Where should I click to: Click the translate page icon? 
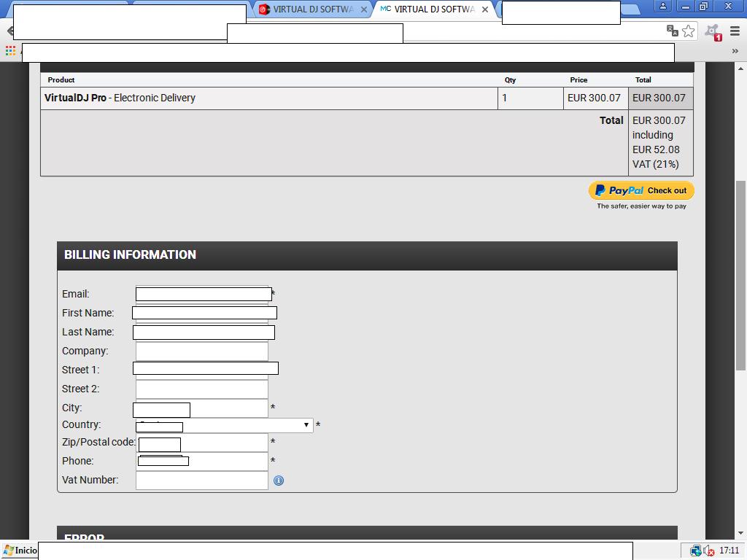pos(672,31)
